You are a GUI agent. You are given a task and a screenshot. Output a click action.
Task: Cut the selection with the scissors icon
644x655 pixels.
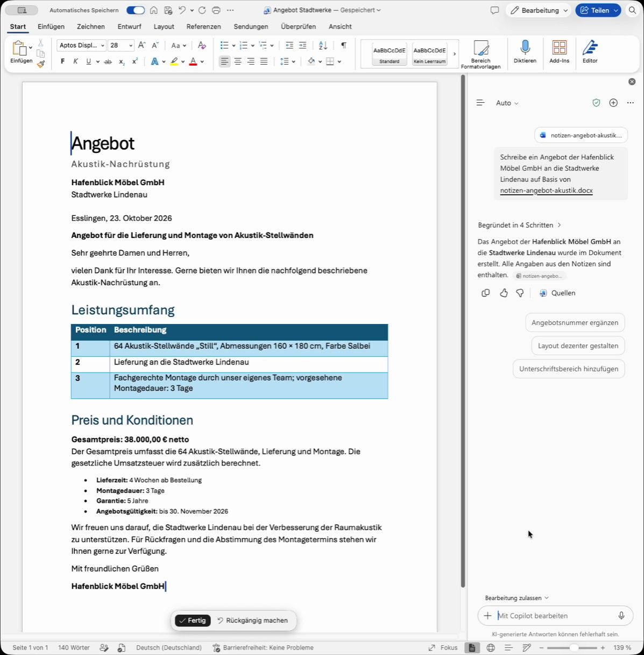pyautogui.click(x=40, y=43)
